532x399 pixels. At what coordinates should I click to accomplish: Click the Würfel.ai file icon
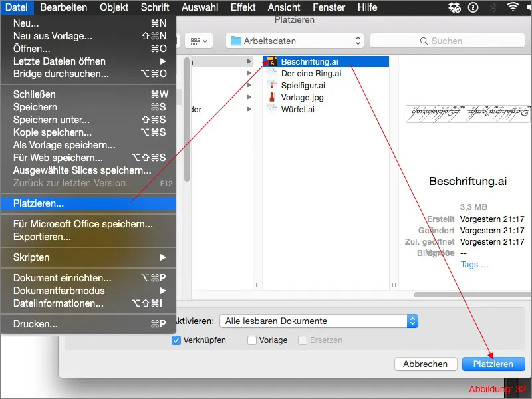pos(272,110)
